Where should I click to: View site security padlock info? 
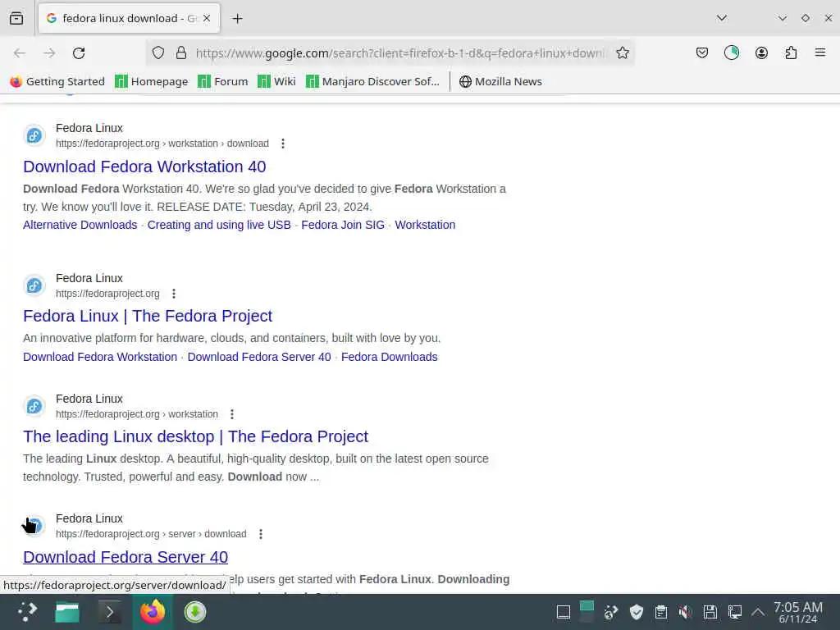(181, 53)
